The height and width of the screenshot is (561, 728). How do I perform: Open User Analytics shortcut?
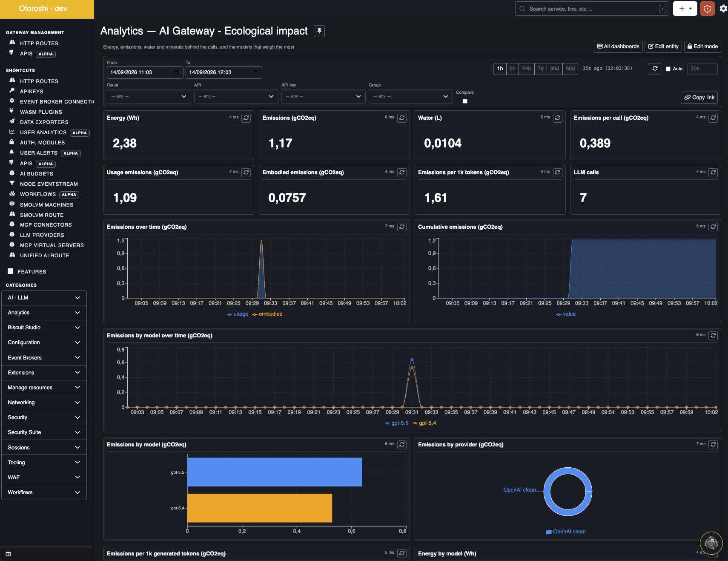[x=43, y=132]
